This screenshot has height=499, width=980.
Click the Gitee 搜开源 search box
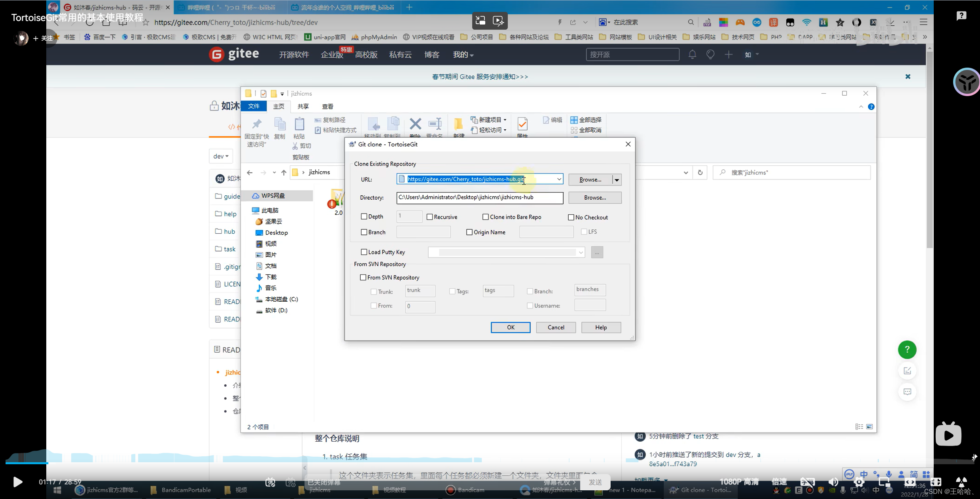pyautogui.click(x=632, y=55)
